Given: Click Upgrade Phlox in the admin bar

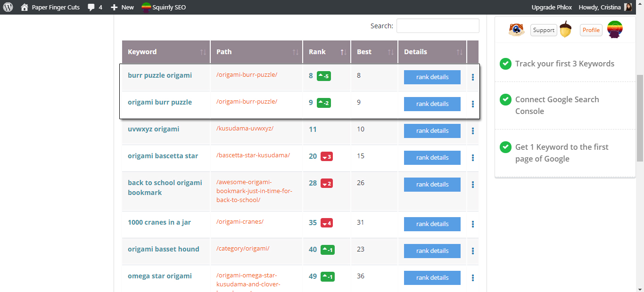Looking at the screenshot, I should (x=551, y=7).
